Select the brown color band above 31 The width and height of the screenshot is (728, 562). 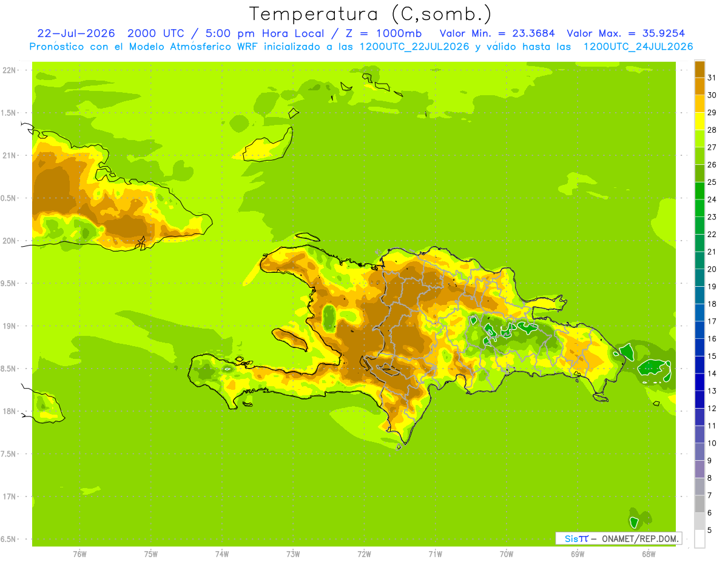coord(699,69)
